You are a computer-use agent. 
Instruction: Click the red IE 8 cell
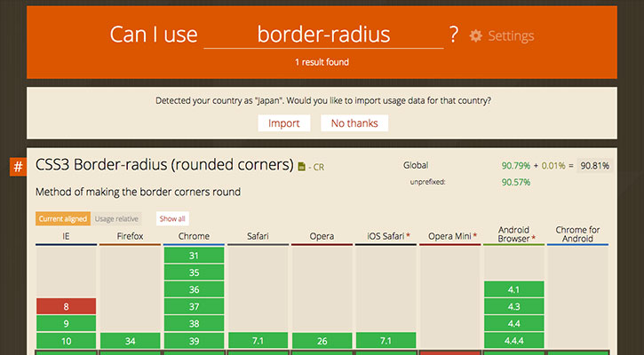[x=66, y=306]
